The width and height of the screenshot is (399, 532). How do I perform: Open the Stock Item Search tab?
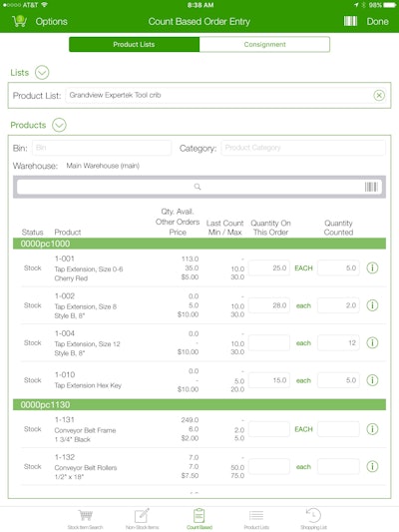85,519
